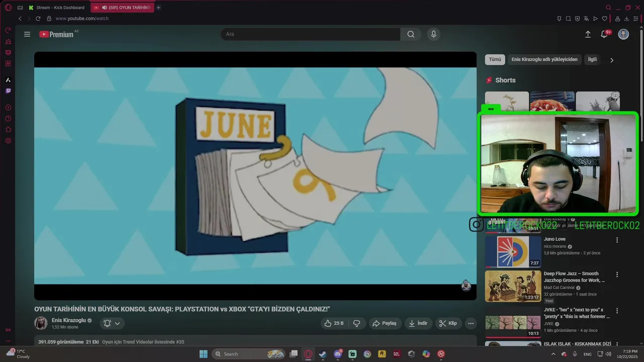Open weather widget 17°C Cloudy
Viewport: 644px width, 362px height.
pyautogui.click(x=18, y=354)
